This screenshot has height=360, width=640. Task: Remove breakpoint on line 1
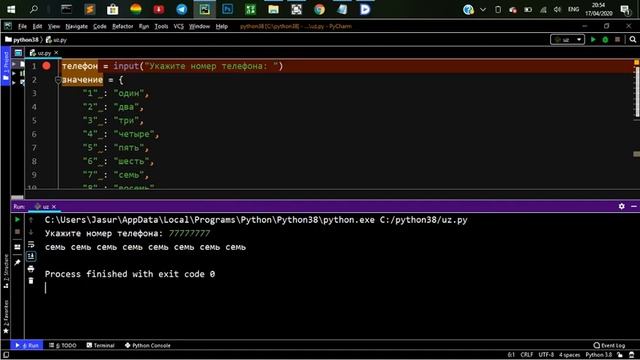(47, 66)
